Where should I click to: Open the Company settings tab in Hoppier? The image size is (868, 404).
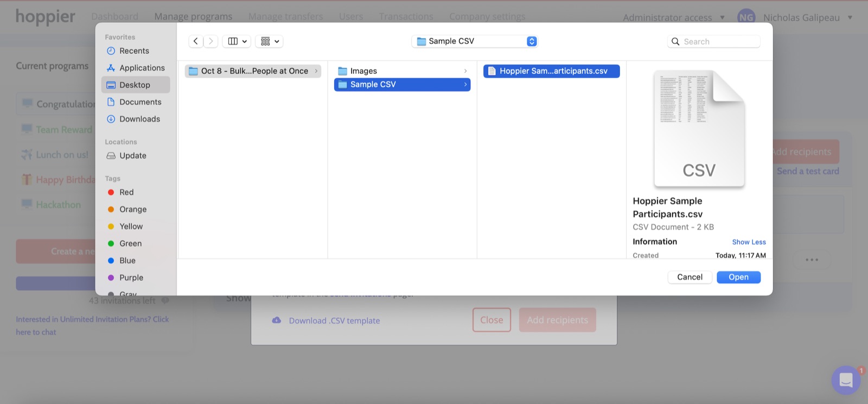coord(487,17)
